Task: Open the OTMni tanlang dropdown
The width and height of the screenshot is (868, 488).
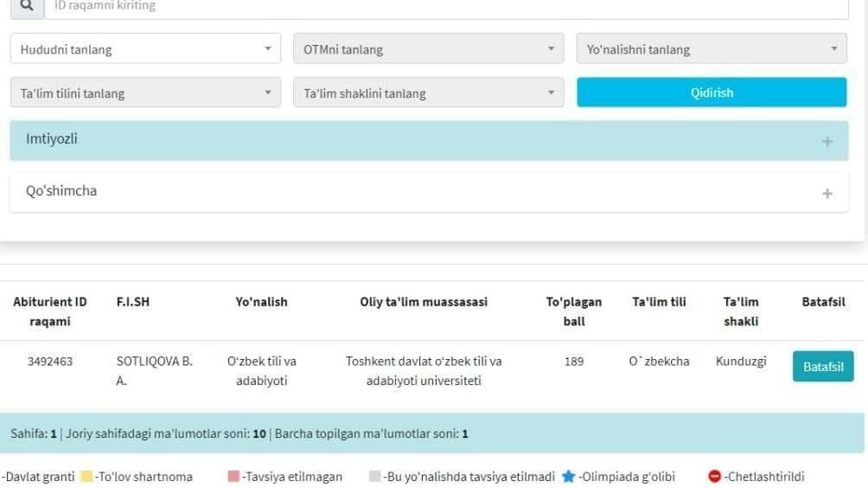Action: pos(428,49)
